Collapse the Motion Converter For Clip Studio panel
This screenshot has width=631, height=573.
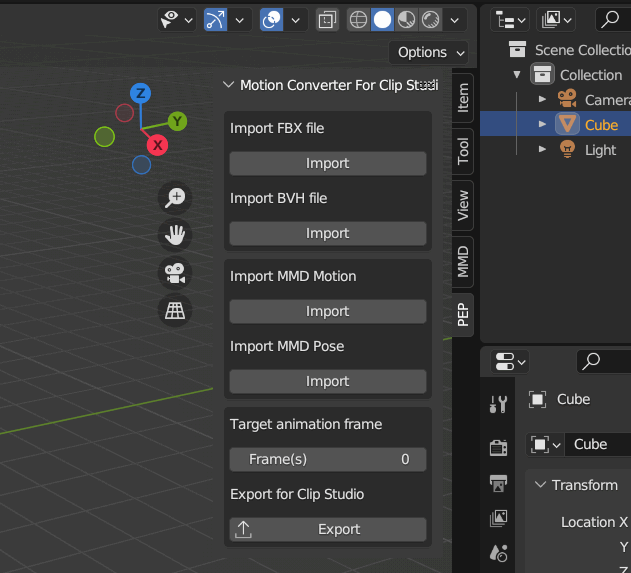[229, 85]
